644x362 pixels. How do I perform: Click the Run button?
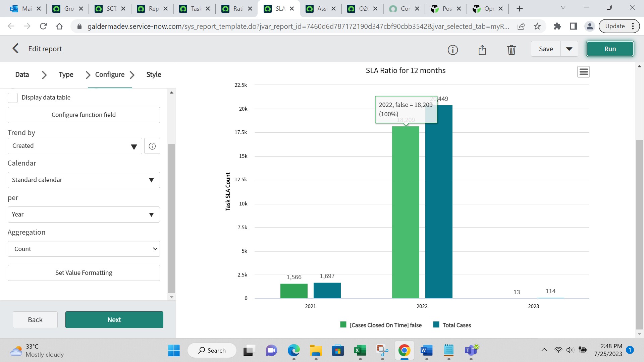pyautogui.click(x=610, y=49)
